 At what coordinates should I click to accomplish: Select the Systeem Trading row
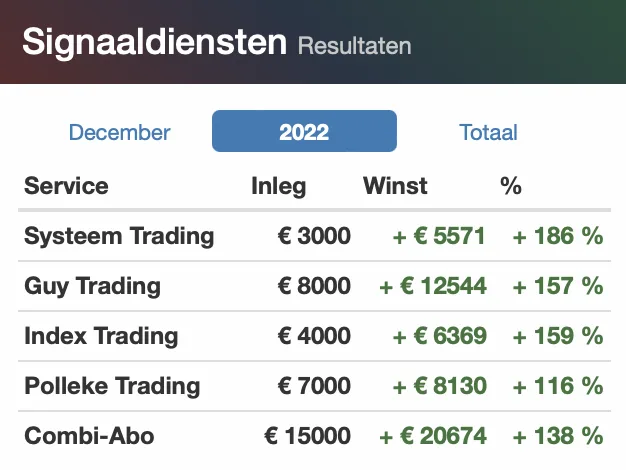[x=315, y=236]
